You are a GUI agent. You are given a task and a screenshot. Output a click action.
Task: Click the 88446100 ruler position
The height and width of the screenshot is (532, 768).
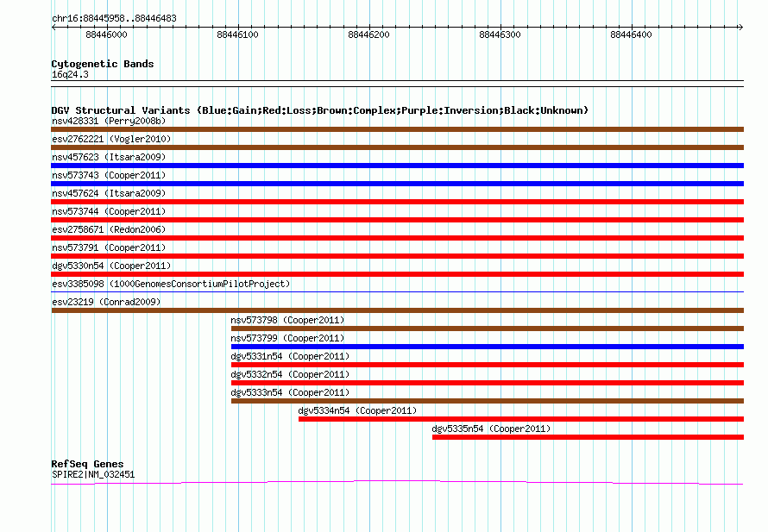pyautogui.click(x=237, y=34)
